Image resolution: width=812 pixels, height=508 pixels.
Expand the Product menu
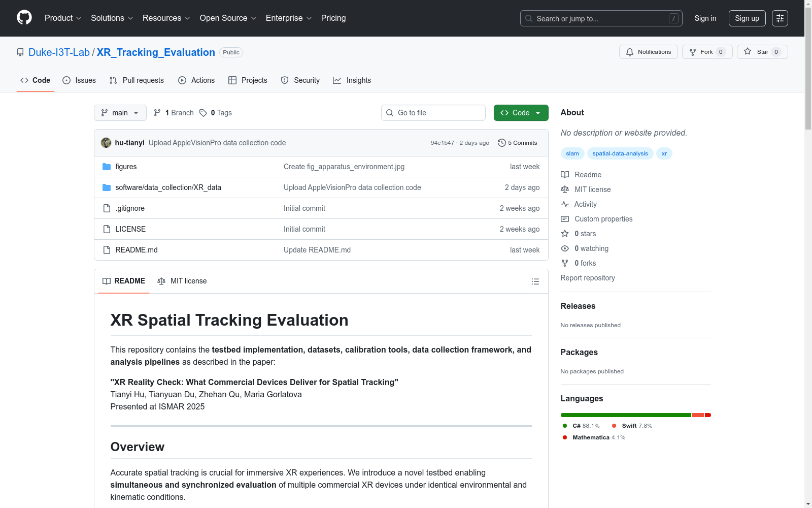pos(63,18)
